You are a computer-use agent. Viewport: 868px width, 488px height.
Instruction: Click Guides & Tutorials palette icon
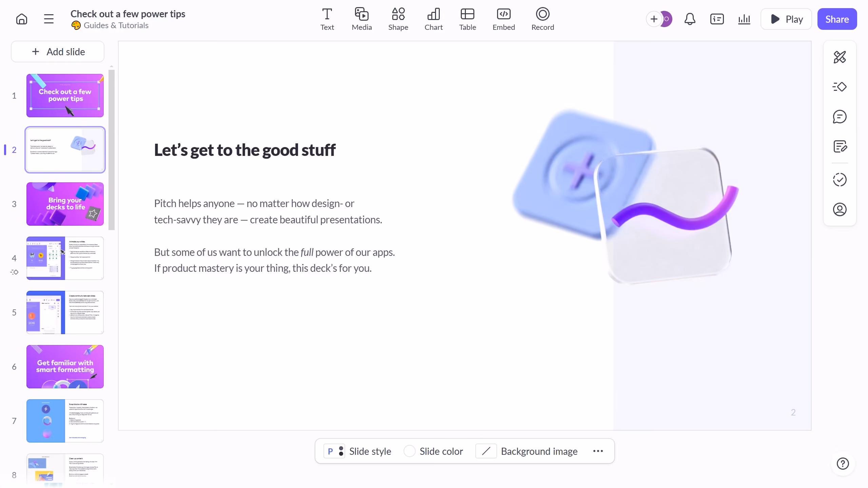tap(76, 25)
